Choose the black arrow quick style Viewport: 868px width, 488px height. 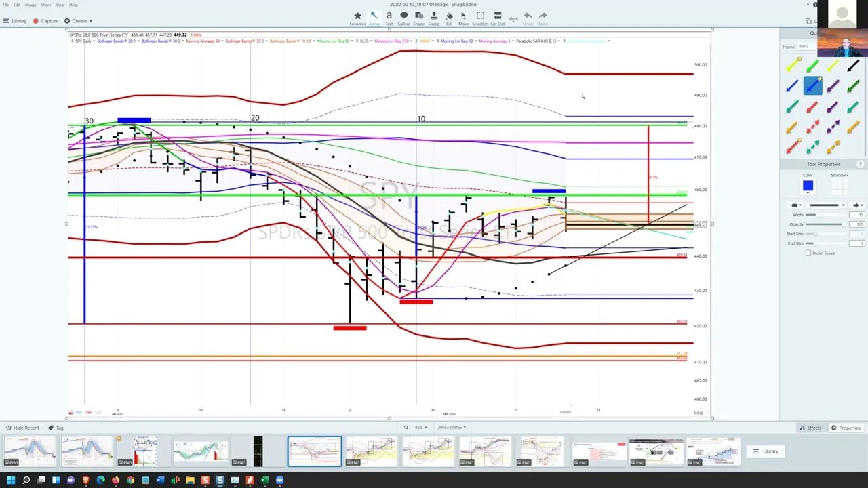pos(853,66)
